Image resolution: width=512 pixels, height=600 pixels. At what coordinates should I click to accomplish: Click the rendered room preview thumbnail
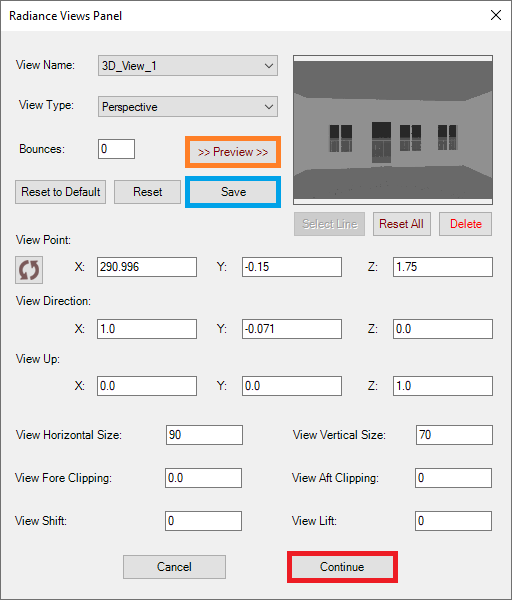tap(393, 130)
